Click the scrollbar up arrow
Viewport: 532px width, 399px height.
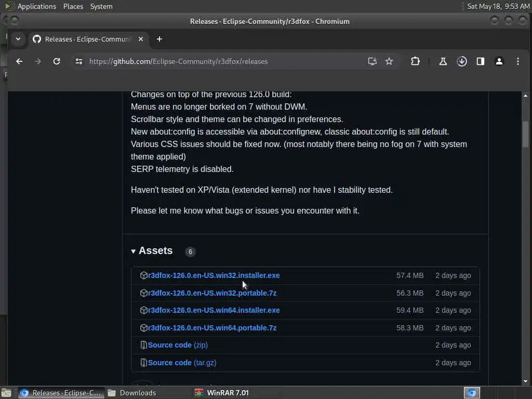pyautogui.click(x=525, y=96)
